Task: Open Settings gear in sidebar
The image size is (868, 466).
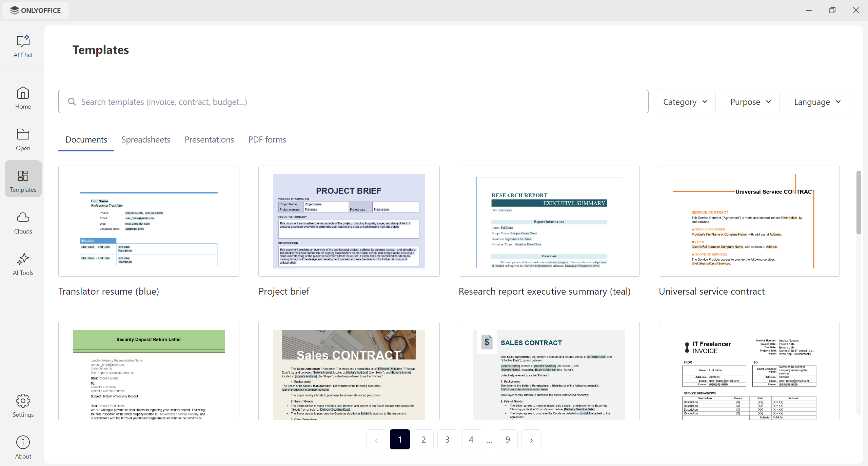Action: [23, 406]
